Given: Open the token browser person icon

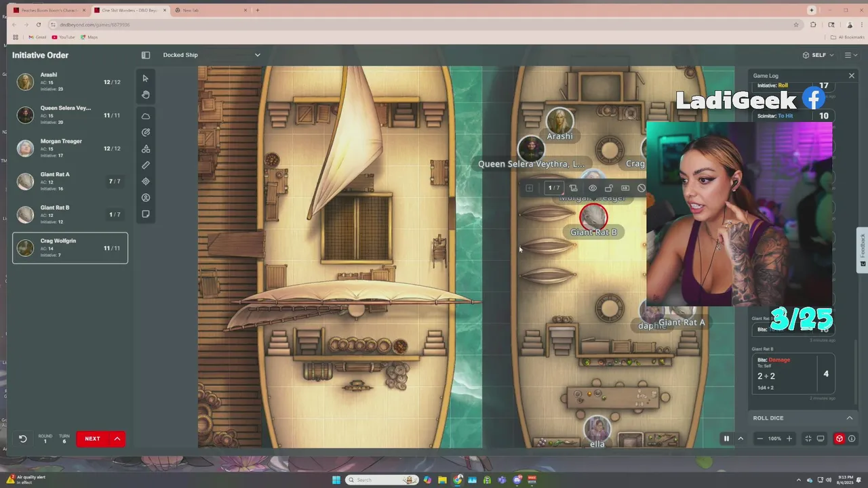Looking at the screenshot, I should click(146, 198).
